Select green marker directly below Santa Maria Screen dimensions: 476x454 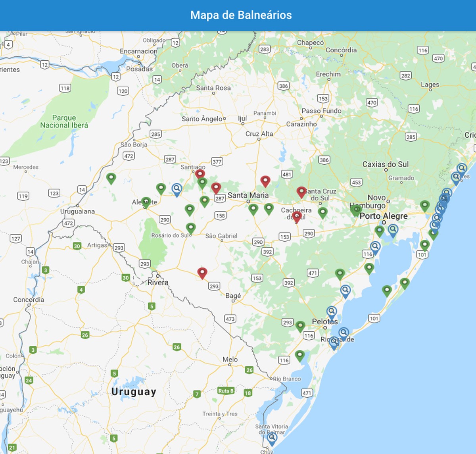click(x=253, y=209)
